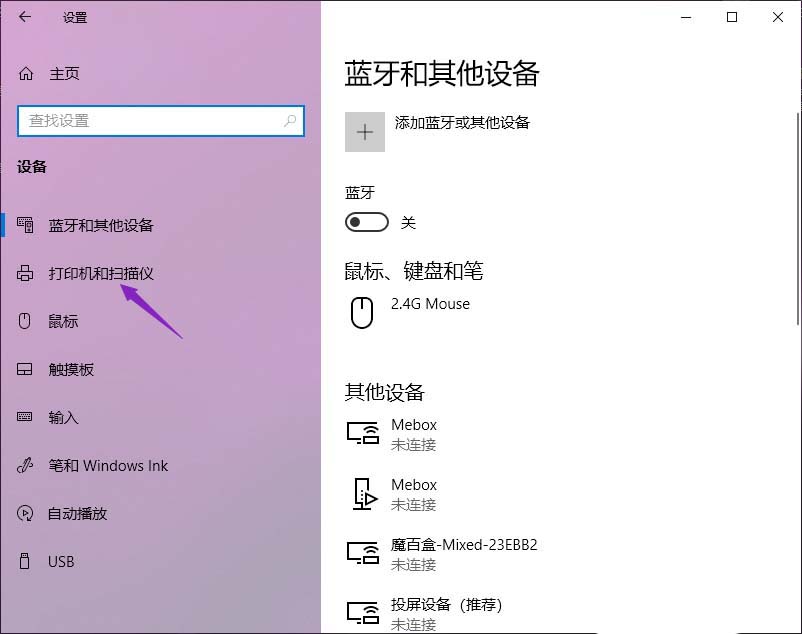Select 投屏设备 (推荐) device icon
Viewport: 802px width, 634px height.
click(363, 613)
